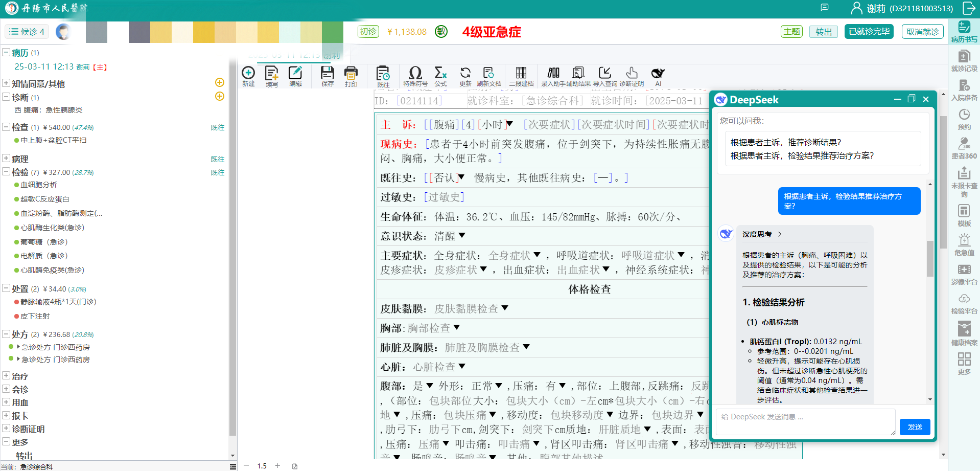Open the 皮肤黏膜检查 dropdown arrow

pos(505,308)
